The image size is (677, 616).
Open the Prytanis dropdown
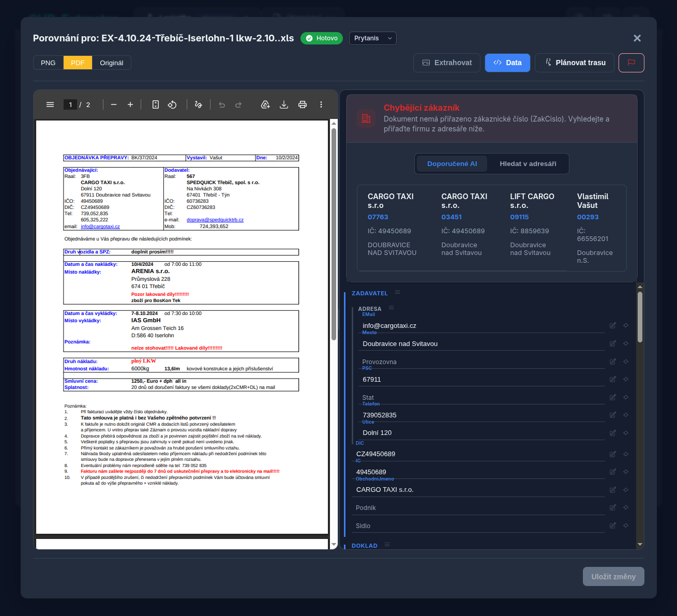[x=373, y=38]
